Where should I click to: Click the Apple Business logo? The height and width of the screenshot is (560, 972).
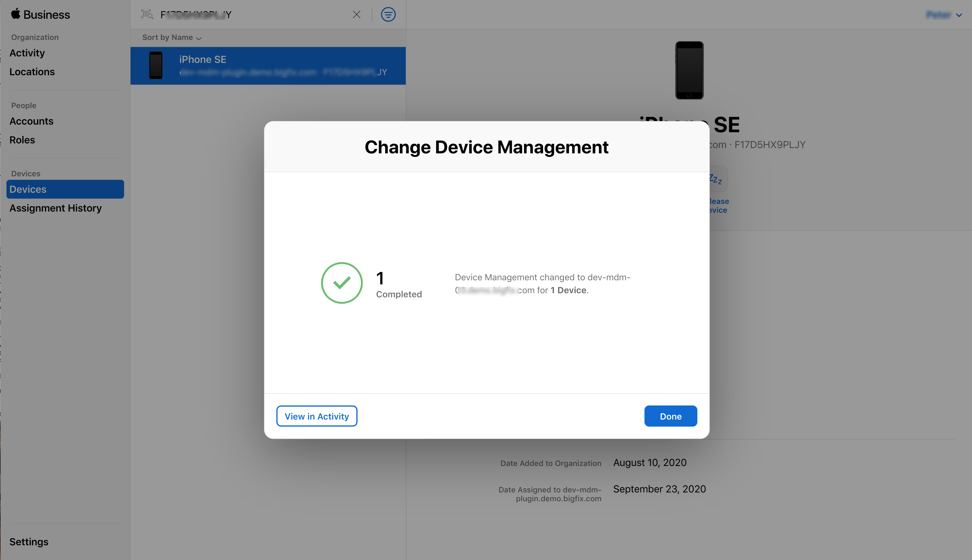[x=40, y=15]
